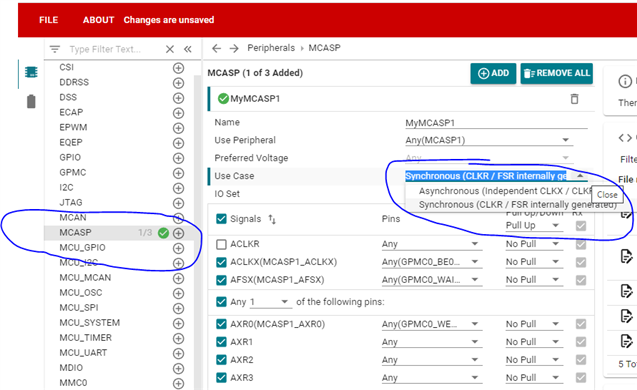Open the pin count dropdown showing 1
637x390 pixels.
tap(270, 302)
